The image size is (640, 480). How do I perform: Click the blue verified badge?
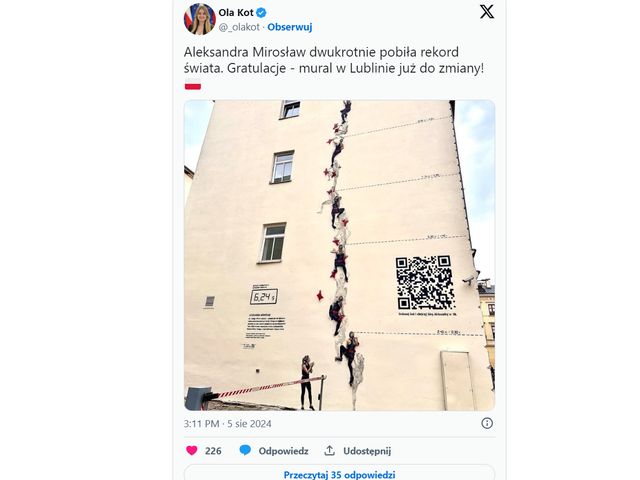click(261, 13)
